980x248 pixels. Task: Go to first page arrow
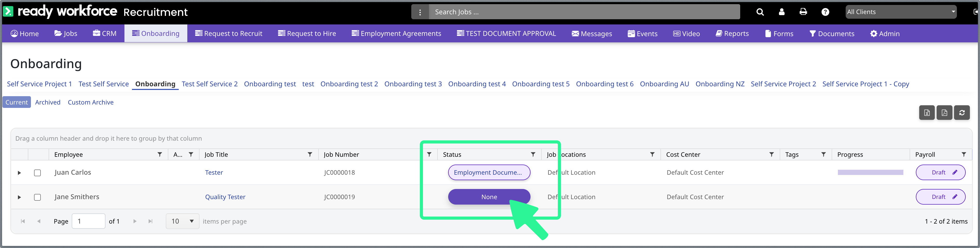coord(23,221)
